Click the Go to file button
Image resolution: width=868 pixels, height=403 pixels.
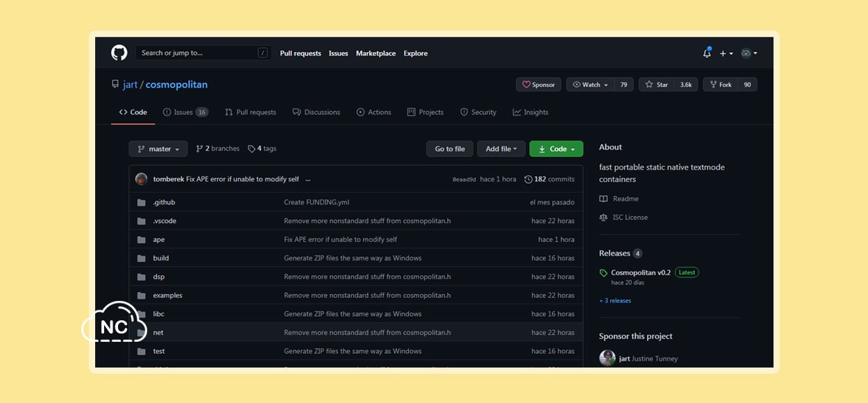pyautogui.click(x=450, y=149)
